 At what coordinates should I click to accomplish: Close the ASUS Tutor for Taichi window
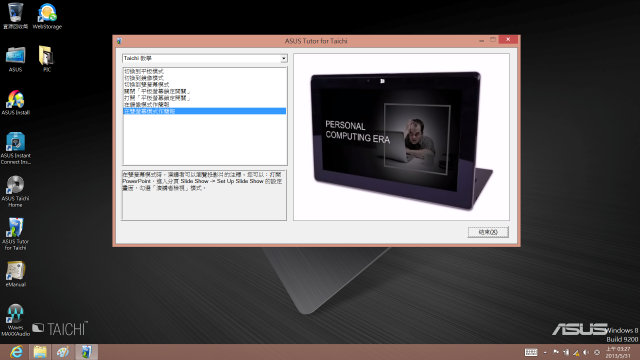508,40
